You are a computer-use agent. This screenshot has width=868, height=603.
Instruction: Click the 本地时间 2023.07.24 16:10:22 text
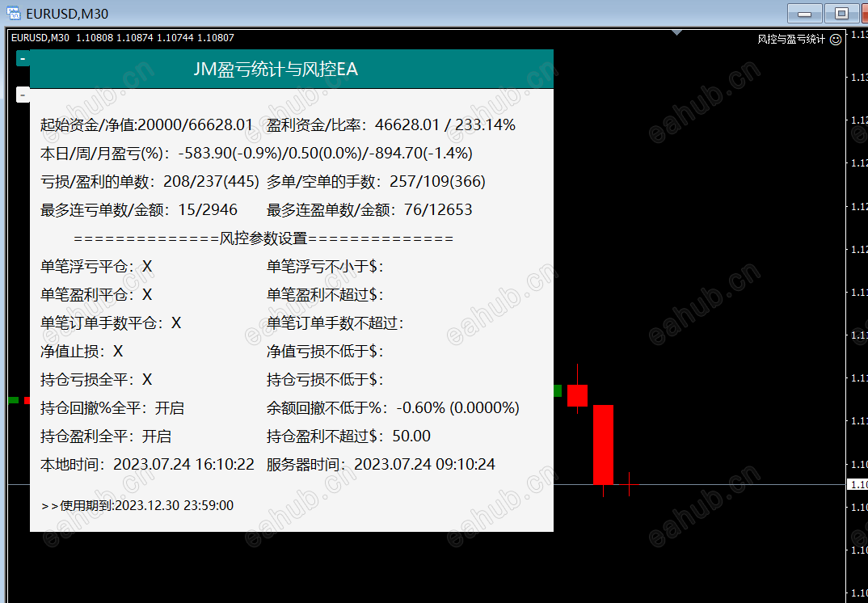pyautogui.click(x=147, y=465)
